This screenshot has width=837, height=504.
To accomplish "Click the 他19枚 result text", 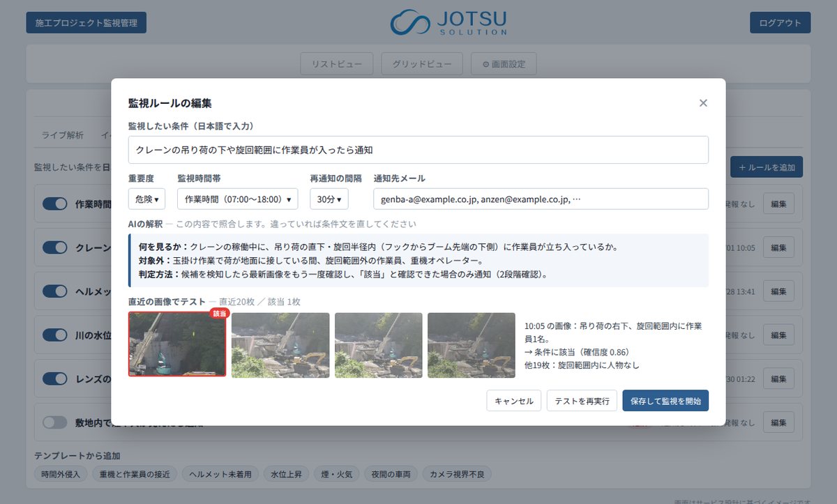I will [582, 365].
